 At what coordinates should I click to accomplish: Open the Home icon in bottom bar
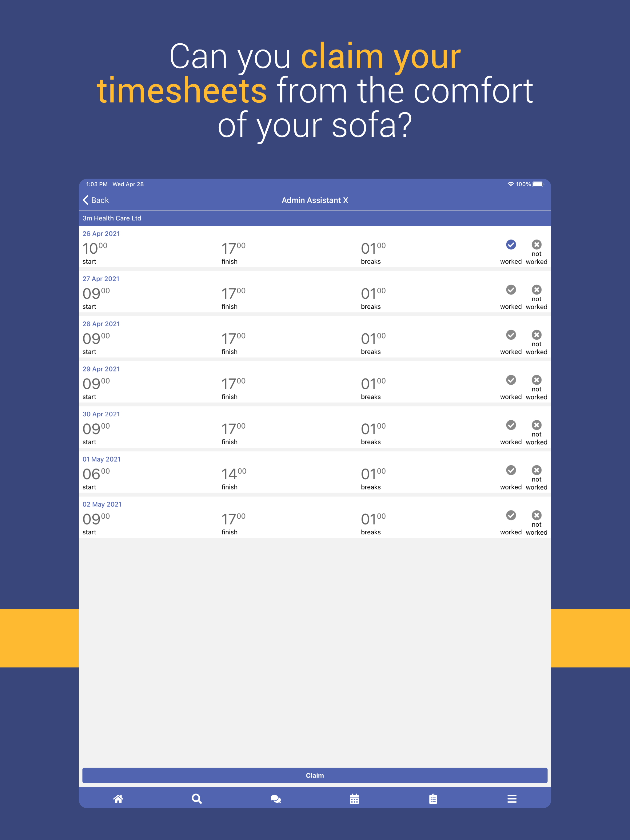(118, 798)
